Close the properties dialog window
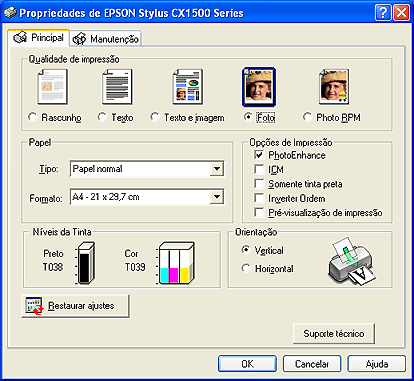The width and height of the screenshot is (414, 381). tap(402, 13)
